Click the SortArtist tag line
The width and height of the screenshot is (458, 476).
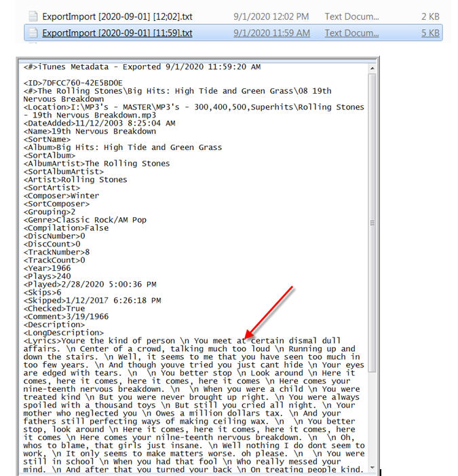click(52, 187)
